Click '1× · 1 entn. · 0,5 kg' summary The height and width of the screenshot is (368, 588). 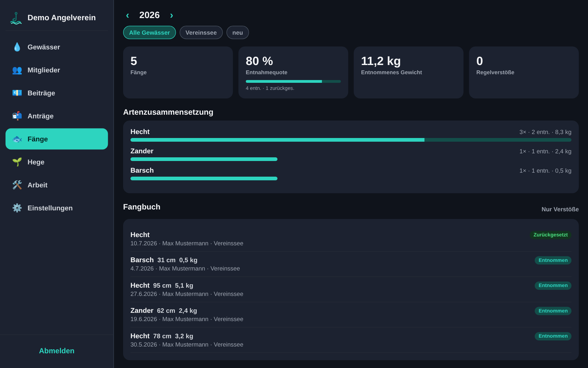(x=545, y=171)
